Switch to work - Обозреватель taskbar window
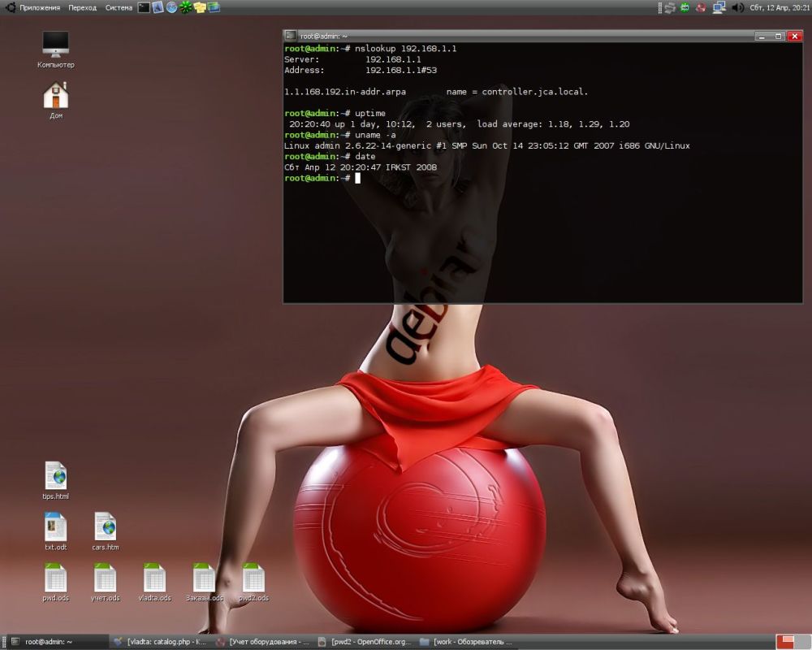 point(469,642)
